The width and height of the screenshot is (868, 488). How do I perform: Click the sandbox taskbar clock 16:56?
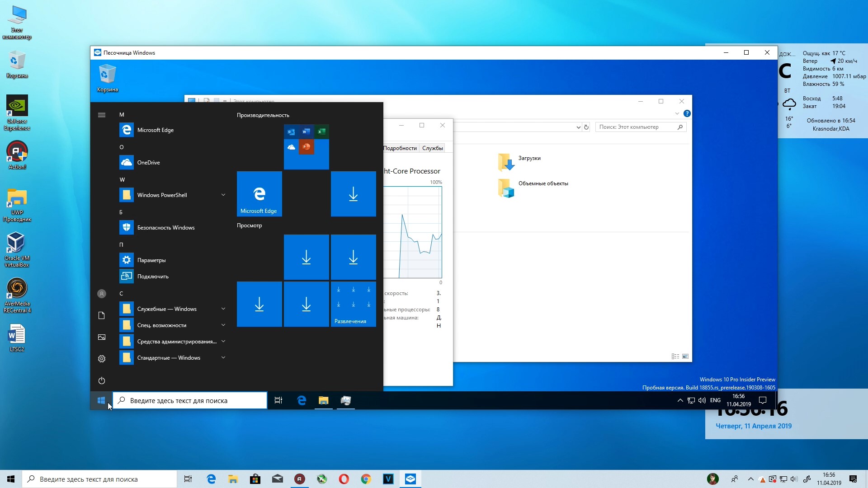click(x=739, y=400)
